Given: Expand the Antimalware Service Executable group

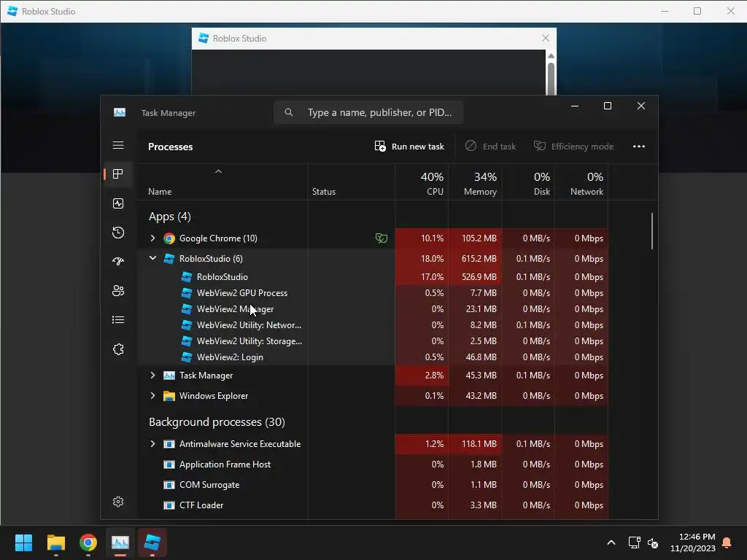Looking at the screenshot, I should click(x=152, y=444).
